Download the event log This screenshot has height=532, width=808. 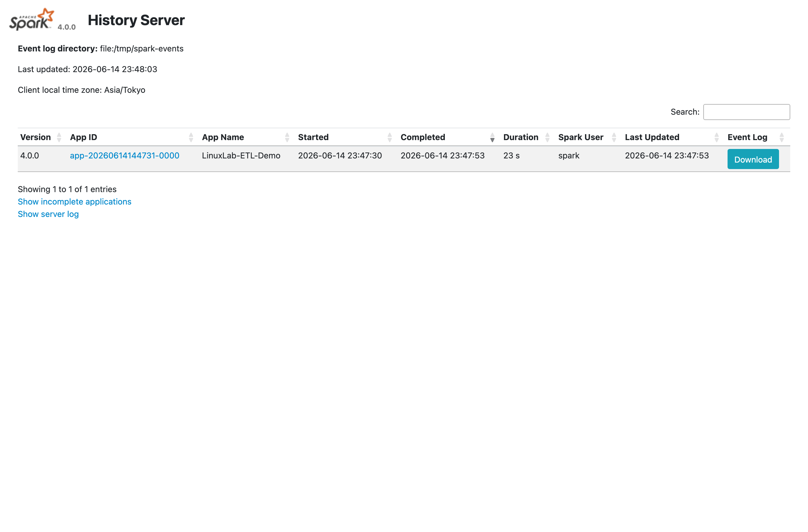pyautogui.click(x=753, y=159)
